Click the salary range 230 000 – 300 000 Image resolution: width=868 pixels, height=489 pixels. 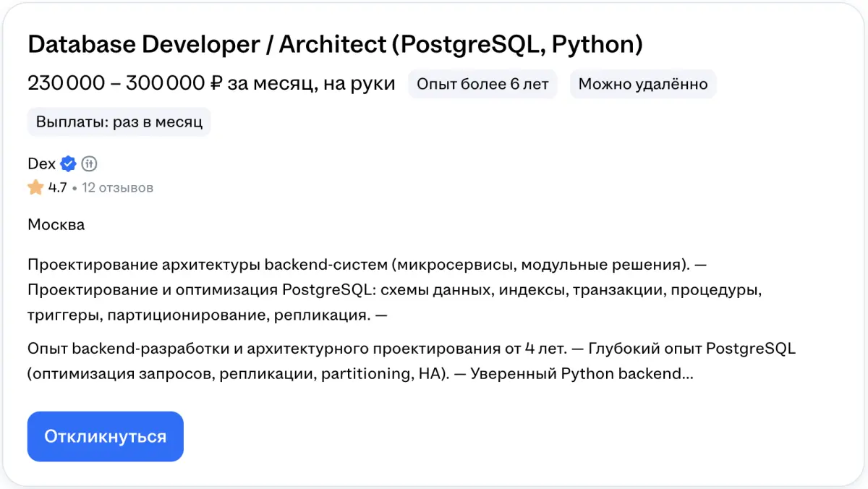point(116,84)
